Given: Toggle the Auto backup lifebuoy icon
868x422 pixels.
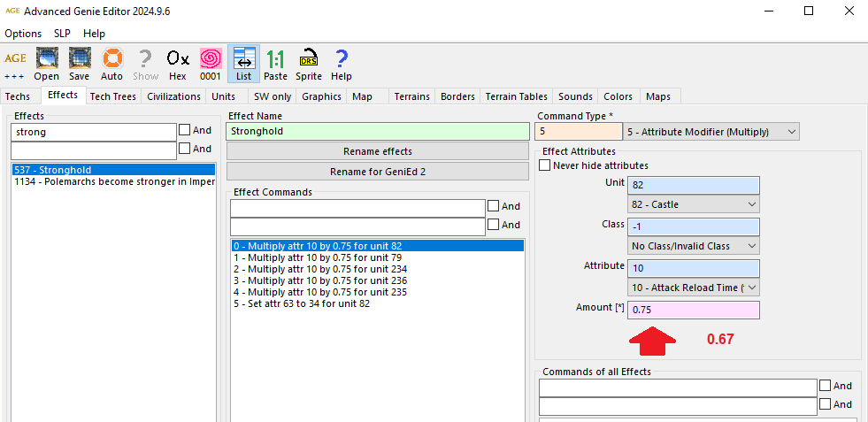Looking at the screenshot, I should point(112,59).
